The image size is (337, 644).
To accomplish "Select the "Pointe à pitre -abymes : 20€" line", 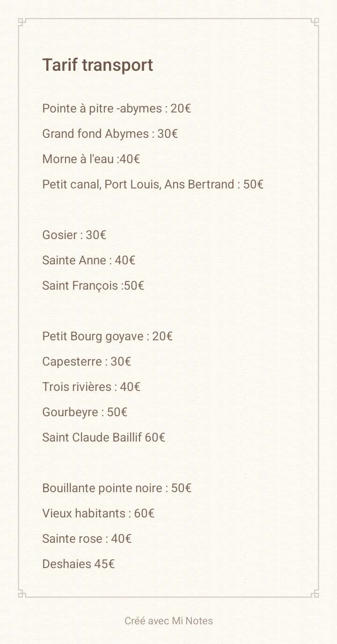I will 117,109.
